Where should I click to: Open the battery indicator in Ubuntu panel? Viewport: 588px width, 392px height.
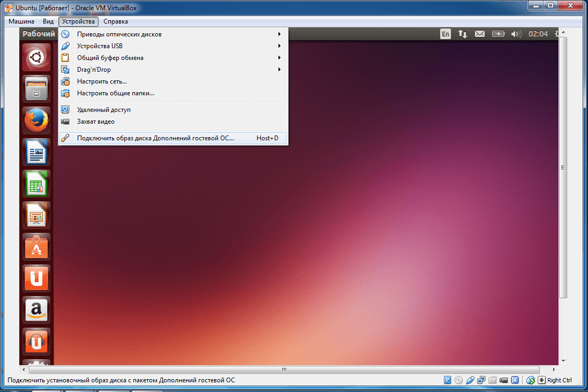coord(498,34)
